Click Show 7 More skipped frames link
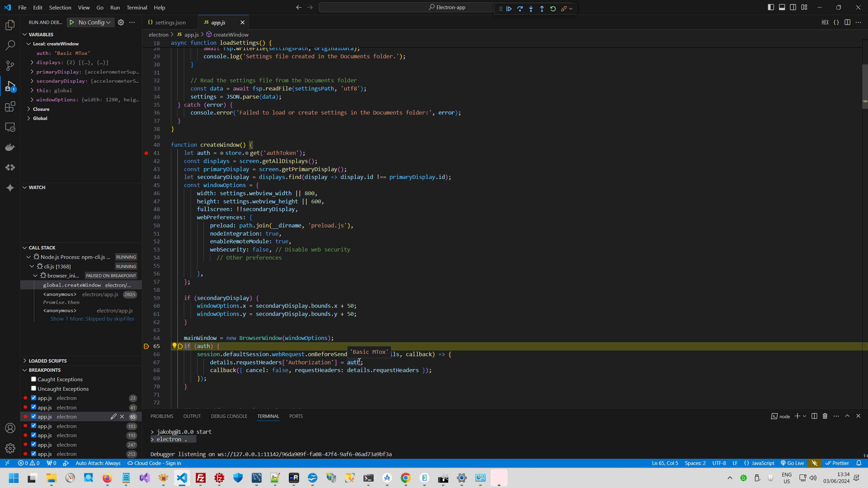This screenshot has height=488, width=868. [x=92, y=319]
